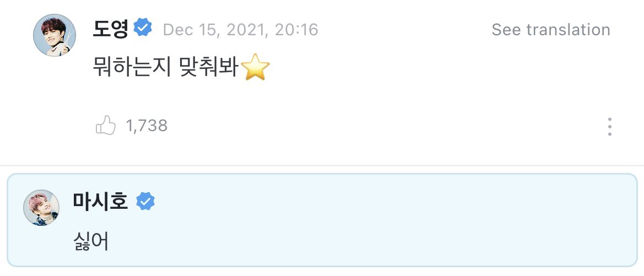644x276 pixels.
Task: Like 도영's post with the thumbs-up icon
Action: 106,125
